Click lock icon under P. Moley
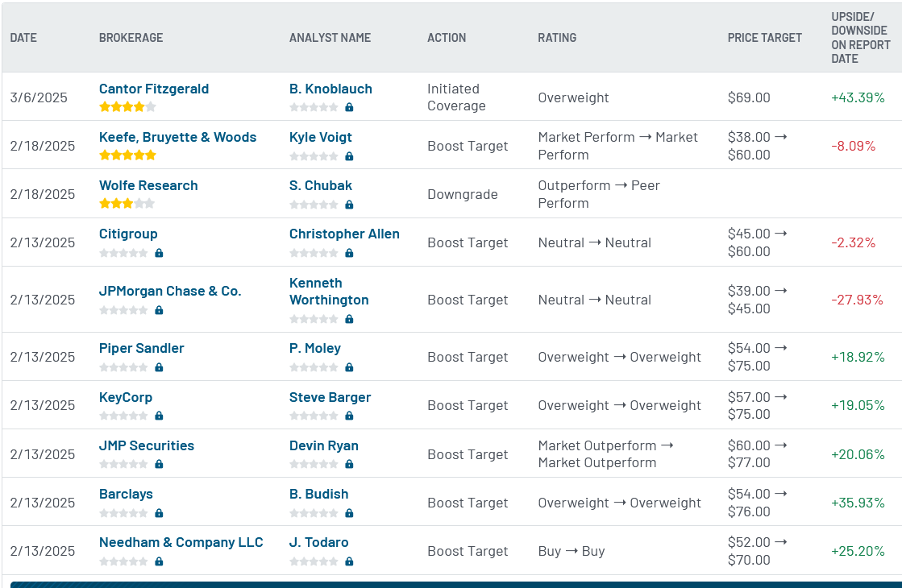 pos(349,366)
